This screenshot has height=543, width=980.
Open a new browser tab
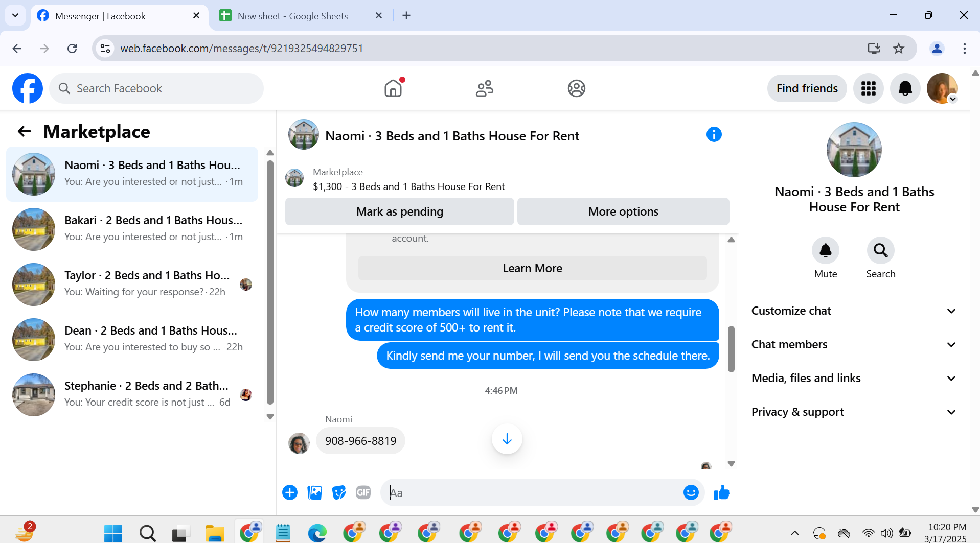[x=406, y=15]
